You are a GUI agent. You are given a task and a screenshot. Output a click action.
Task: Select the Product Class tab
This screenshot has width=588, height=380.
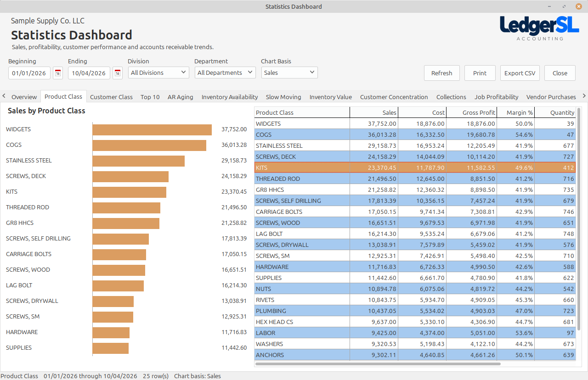coord(63,96)
